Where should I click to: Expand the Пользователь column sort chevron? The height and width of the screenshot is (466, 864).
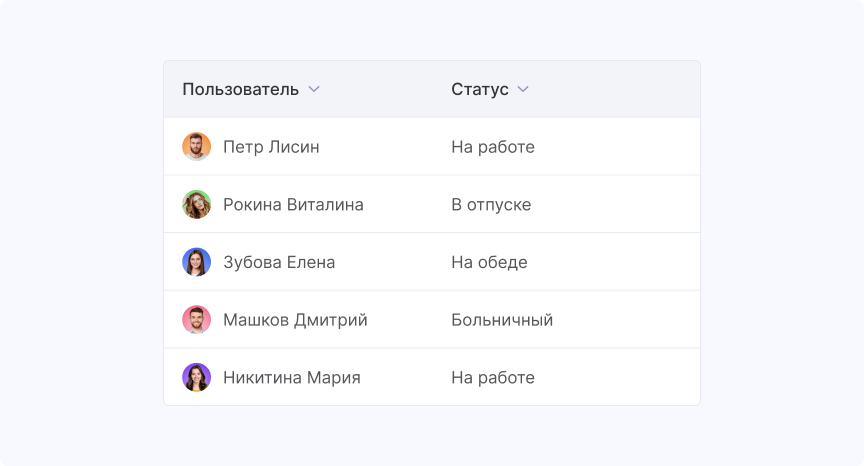(314, 90)
